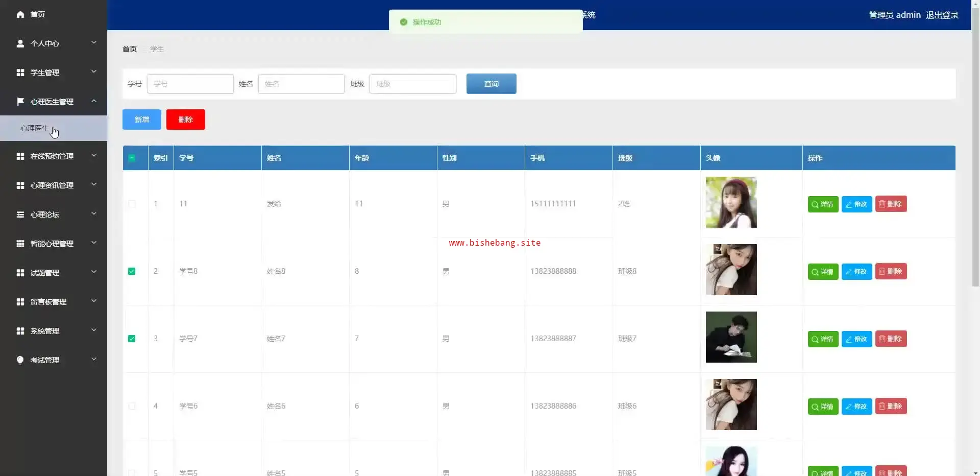Click the 学号 search input field
Viewport: 980px width, 476px height.
[190, 84]
